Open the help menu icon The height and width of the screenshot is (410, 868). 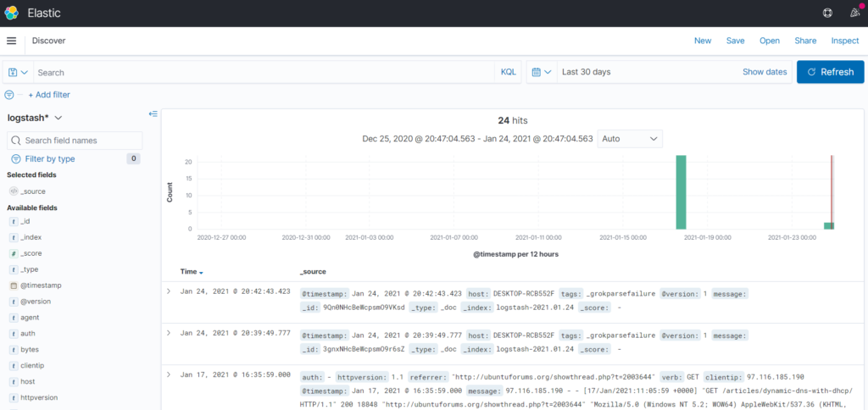coord(828,13)
